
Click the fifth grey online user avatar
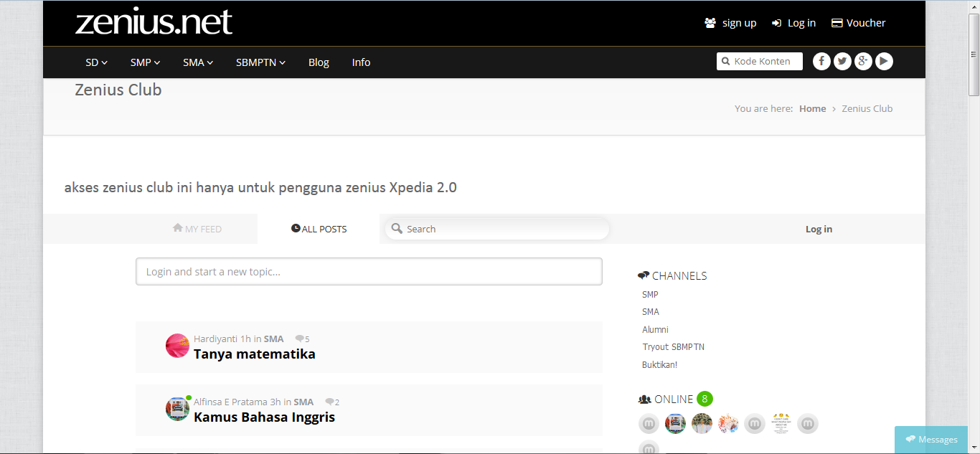[755, 424]
